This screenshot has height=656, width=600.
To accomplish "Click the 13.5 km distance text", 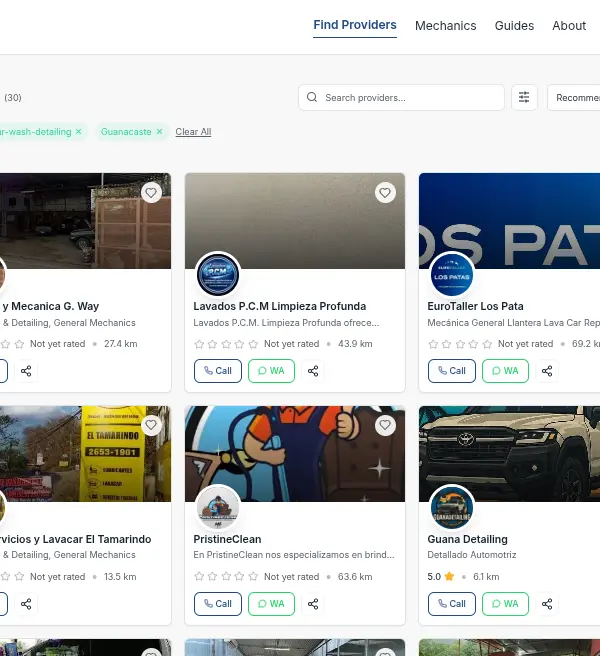I will 120,577.
